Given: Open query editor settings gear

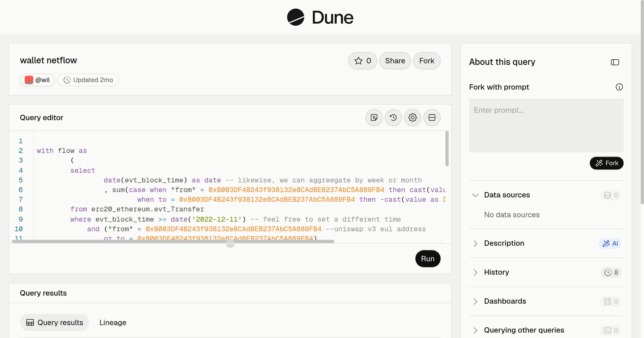Looking at the screenshot, I should [413, 117].
